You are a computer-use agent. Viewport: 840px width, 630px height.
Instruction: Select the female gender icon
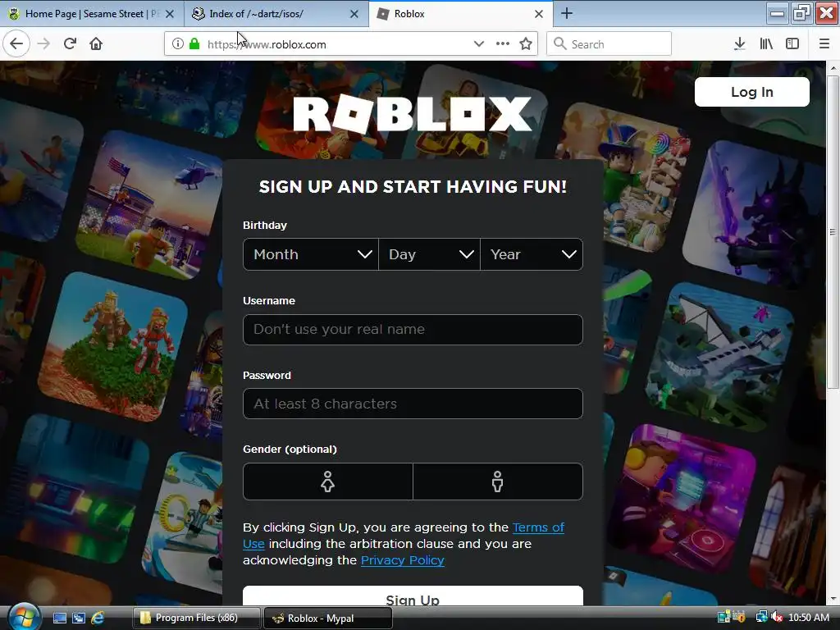328,482
